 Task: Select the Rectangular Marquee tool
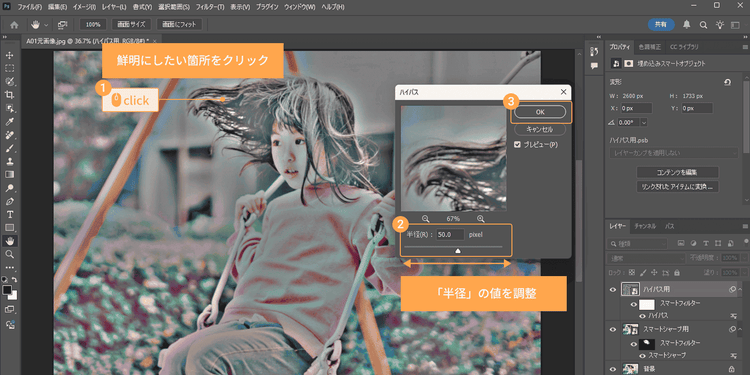[10, 68]
